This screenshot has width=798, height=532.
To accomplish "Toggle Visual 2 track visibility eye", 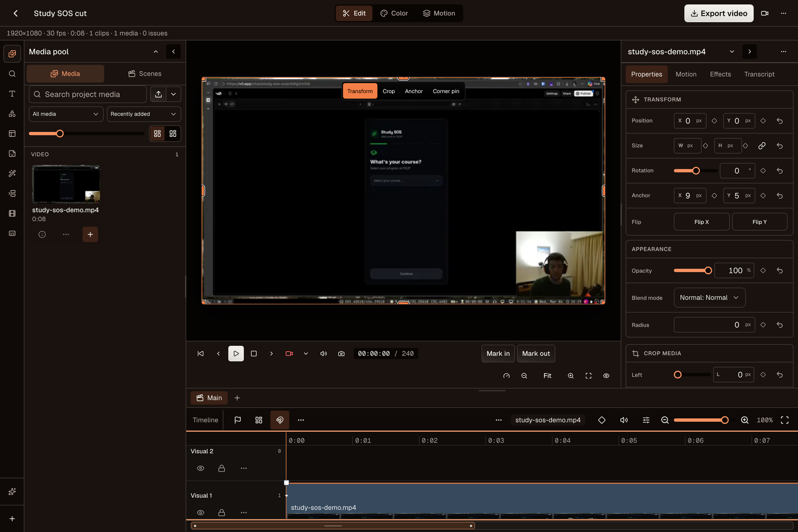I will tap(200, 468).
